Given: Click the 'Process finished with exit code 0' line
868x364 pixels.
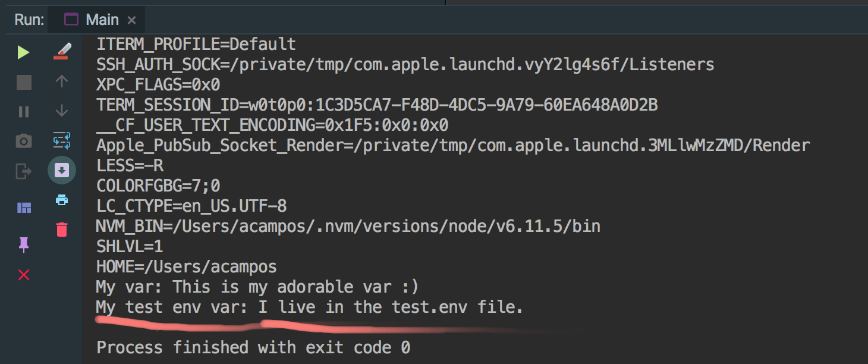Looking at the screenshot, I should coord(253,347).
